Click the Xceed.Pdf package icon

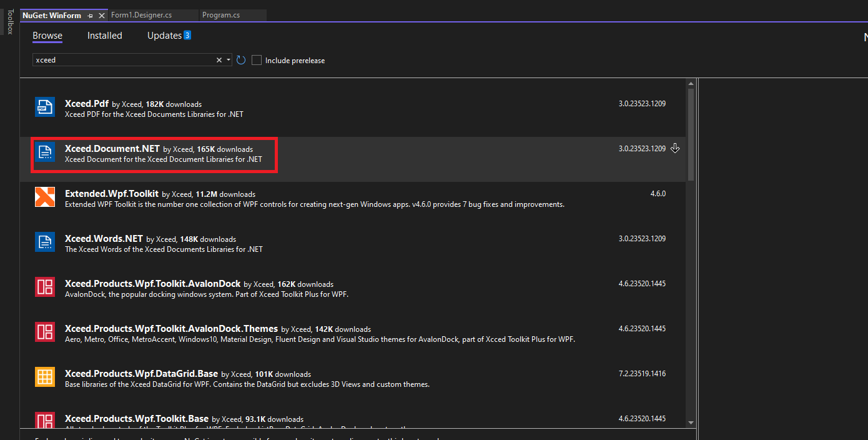click(44, 107)
